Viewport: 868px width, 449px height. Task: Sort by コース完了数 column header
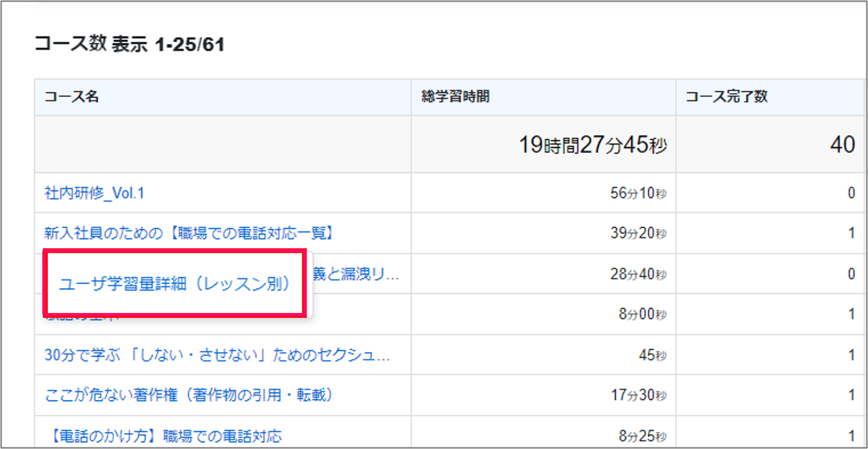click(x=727, y=97)
